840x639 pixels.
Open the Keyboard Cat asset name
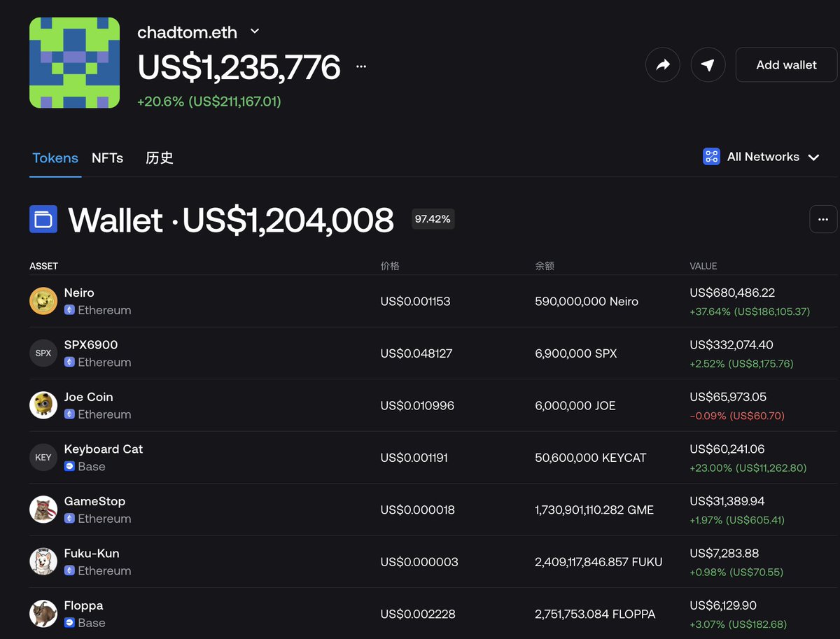click(x=104, y=449)
